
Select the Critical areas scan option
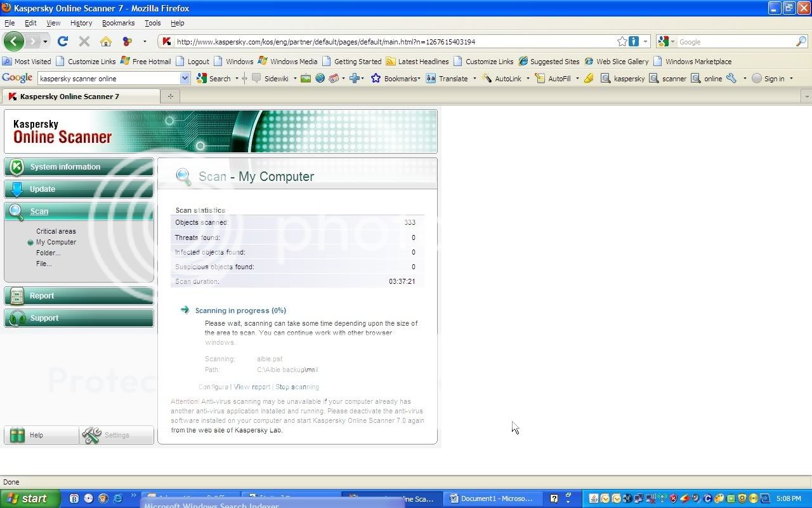pos(56,231)
